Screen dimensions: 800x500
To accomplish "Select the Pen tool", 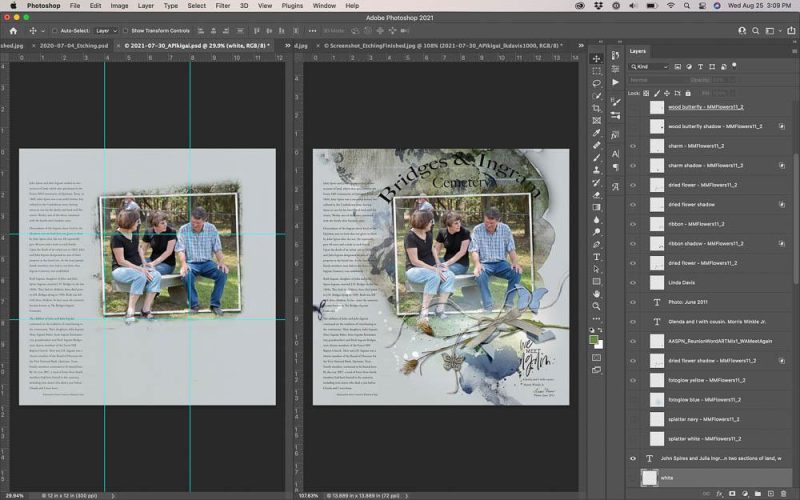I will 596,244.
